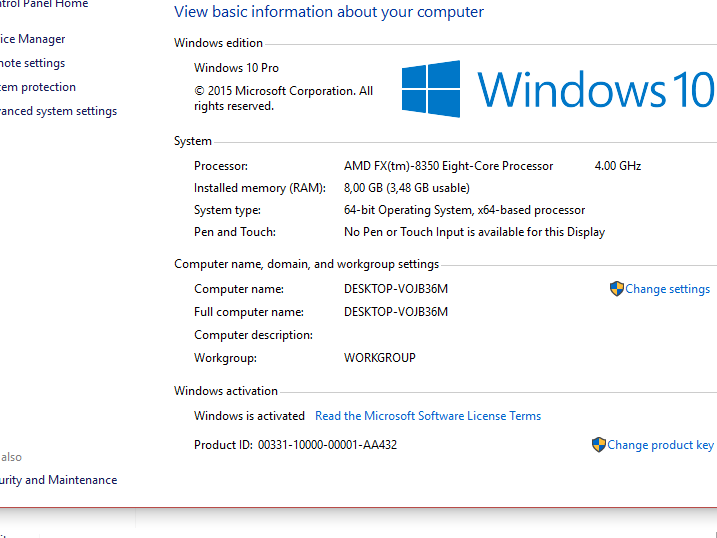Viewport: 717px width, 538px height.
Task: Click the processor value 'AMD FX(tm)-8350 Eight-Core Processor'
Action: tap(449, 166)
